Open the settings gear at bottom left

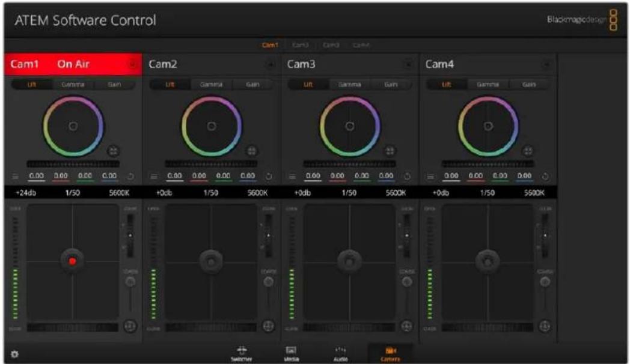tap(15, 354)
